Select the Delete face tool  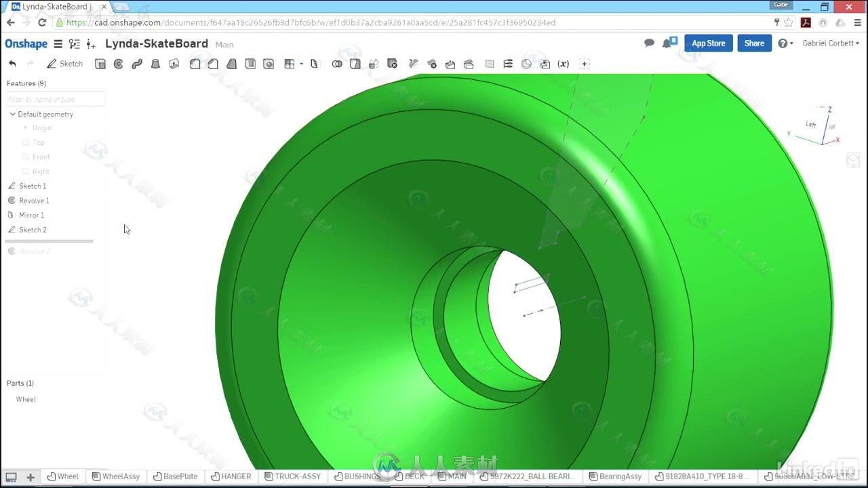431,64
